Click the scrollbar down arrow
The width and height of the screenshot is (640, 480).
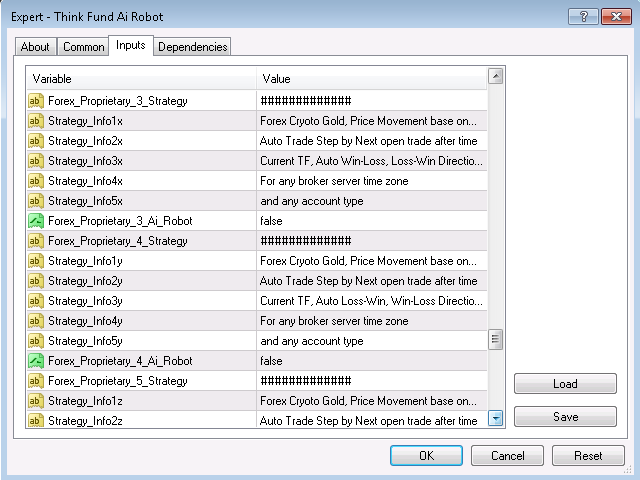tap(496, 418)
